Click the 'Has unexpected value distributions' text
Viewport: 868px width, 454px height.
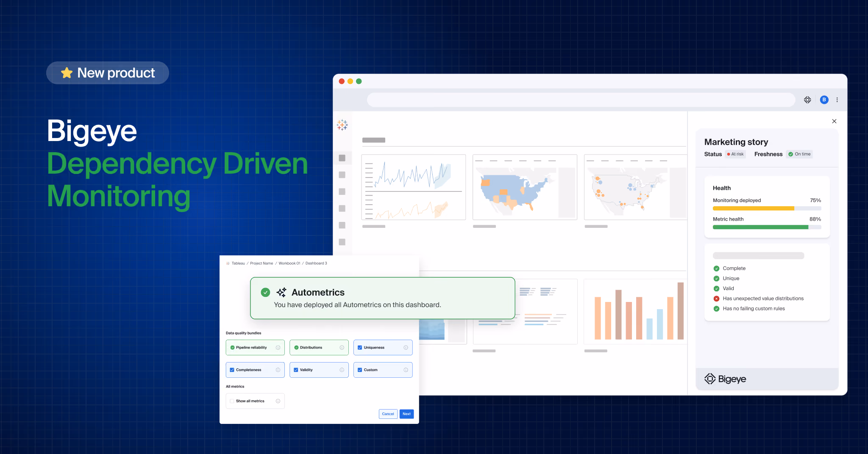(x=763, y=299)
